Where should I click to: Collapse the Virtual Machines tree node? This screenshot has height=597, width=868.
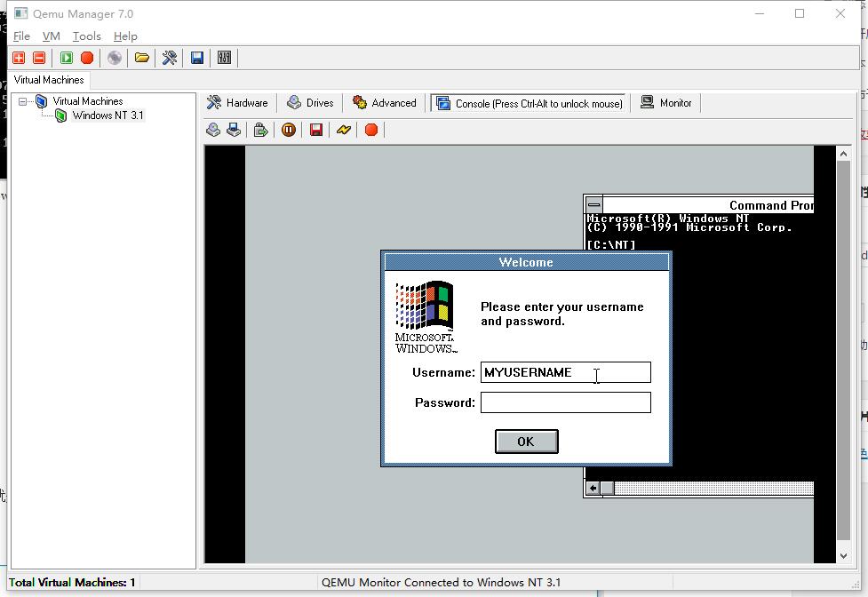point(23,101)
